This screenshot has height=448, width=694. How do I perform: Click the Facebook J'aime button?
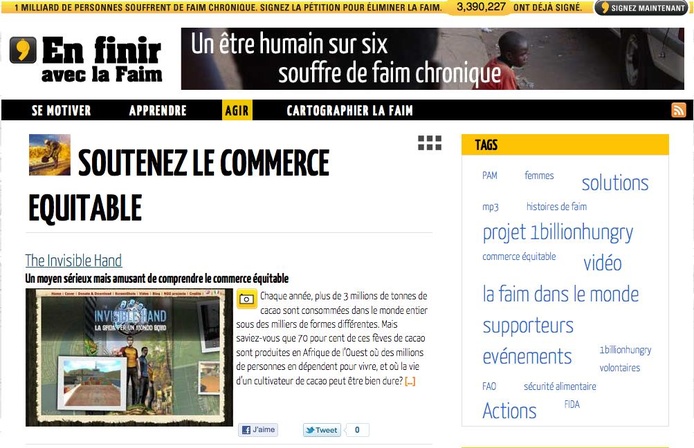258,430
